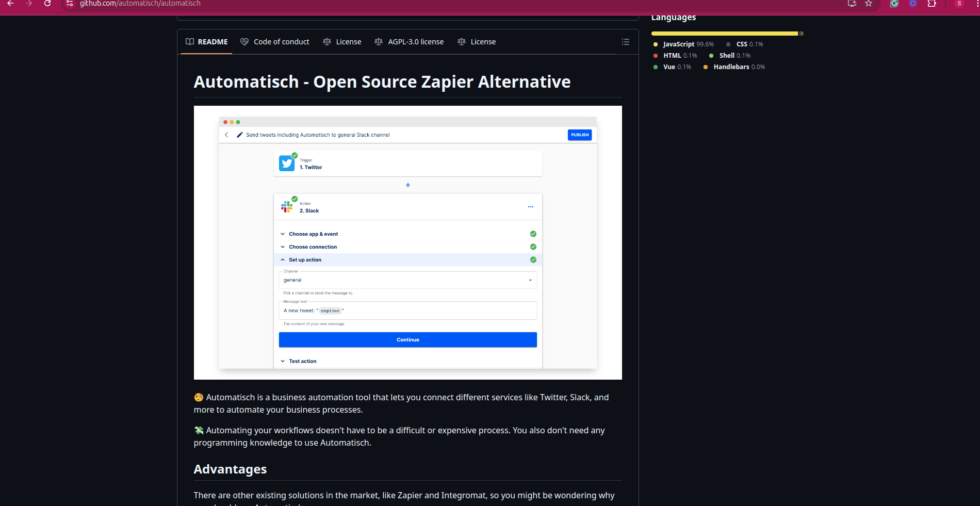980x506 pixels.
Task: Click text 'There are other existing solutions in the market'
Action: coord(286,495)
